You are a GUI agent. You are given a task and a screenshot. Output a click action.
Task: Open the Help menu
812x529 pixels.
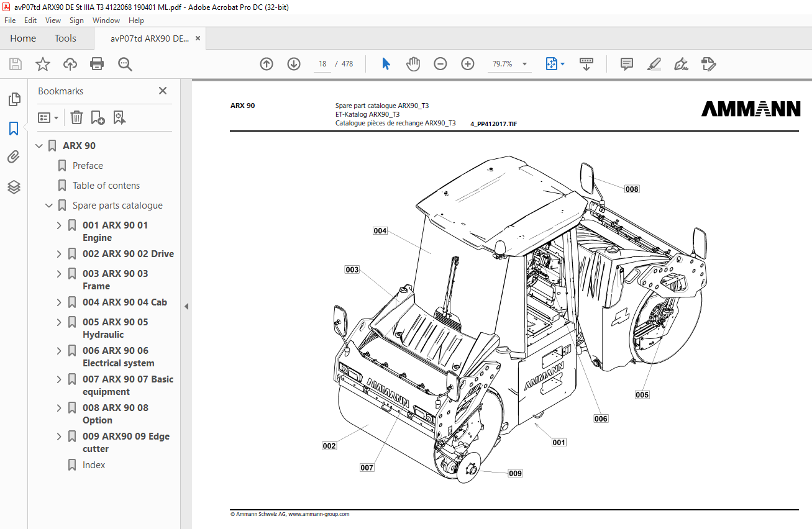136,20
